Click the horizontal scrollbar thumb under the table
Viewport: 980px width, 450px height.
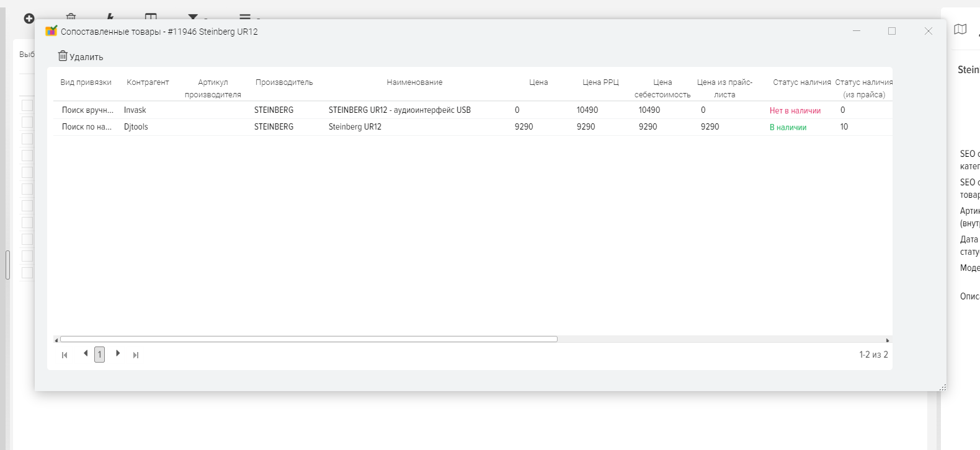pos(309,339)
